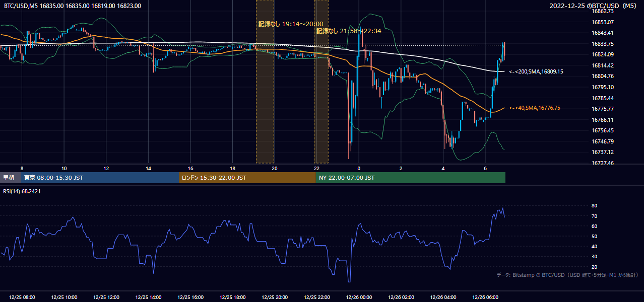Click RSI scale level 50
This screenshot has width=644, height=302.
pyautogui.click(x=594, y=236)
